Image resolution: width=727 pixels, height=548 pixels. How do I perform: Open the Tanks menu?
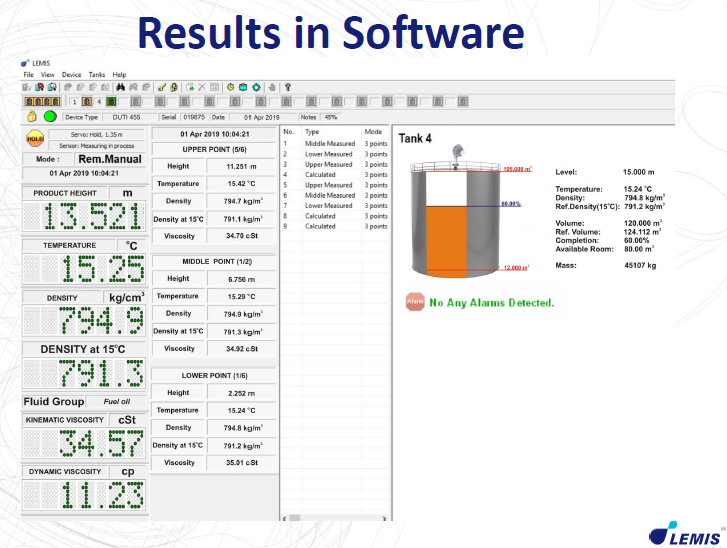pyautogui.click(x=97, y=75)
